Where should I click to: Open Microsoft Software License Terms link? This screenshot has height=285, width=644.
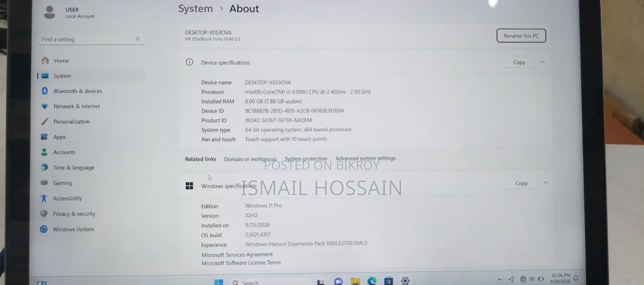pyautogui.click(x=241, y=263)
